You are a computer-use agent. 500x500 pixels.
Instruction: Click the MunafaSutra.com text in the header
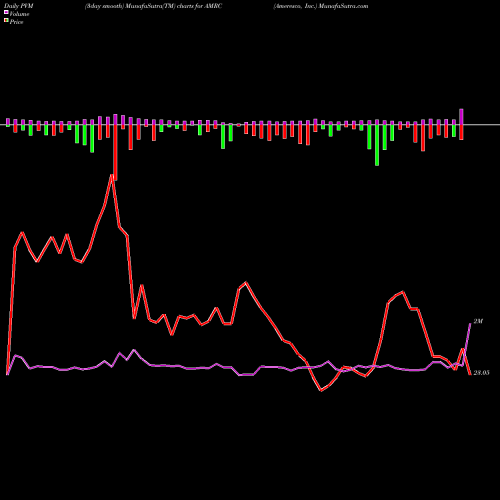343,6
